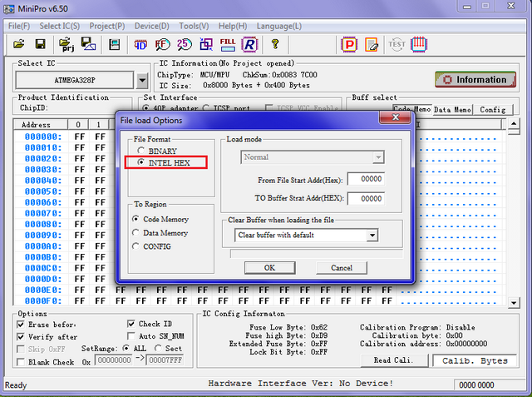
Task: Click the pink chip pins test icon
Action: [x=419, y=44]
